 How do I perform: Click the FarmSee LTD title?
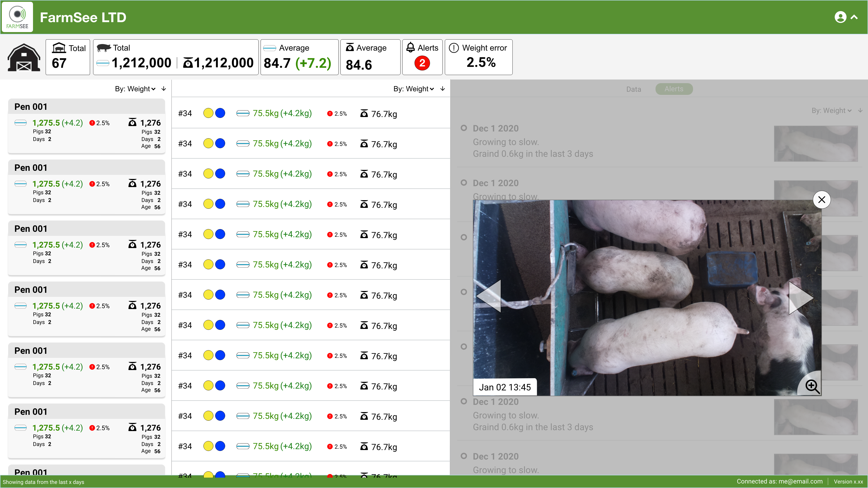[x=83, y=18]
